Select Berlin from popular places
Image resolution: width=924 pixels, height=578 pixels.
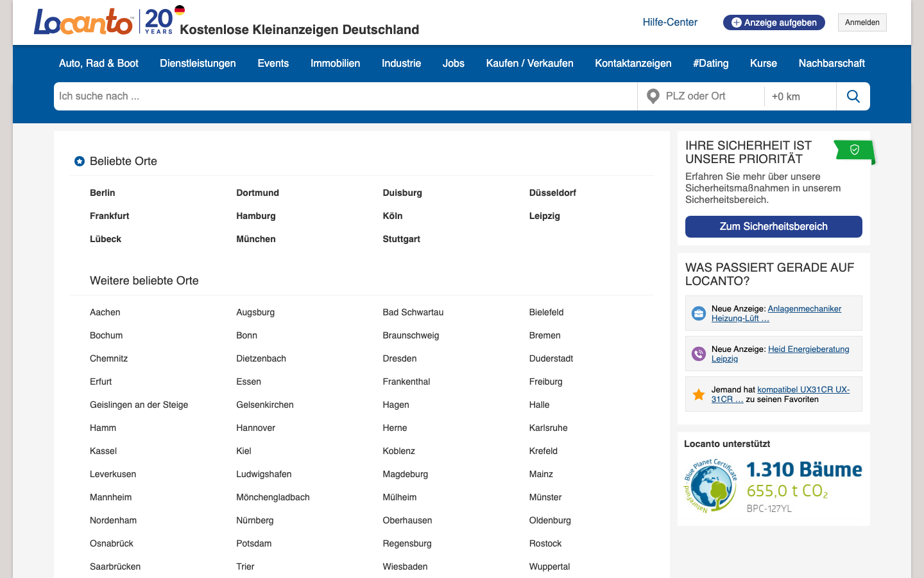click(103, 193)
